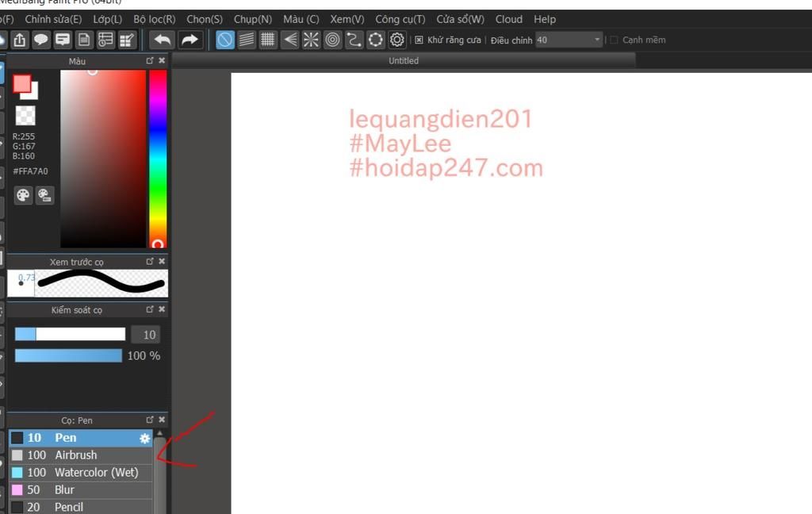Open the snap settings gear
Screen dimensions: 812x514
pos(397,40)
